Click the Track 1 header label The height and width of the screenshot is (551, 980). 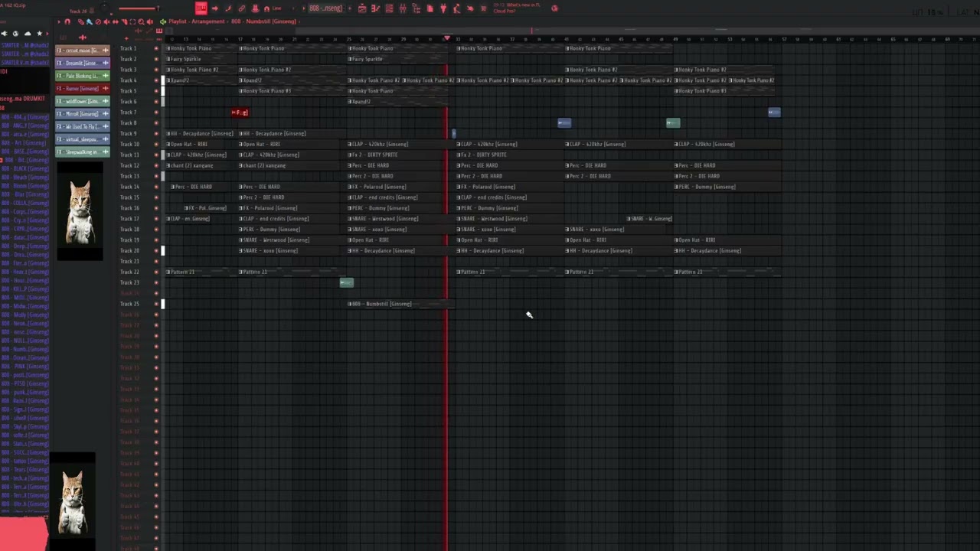tap(129, 48)
